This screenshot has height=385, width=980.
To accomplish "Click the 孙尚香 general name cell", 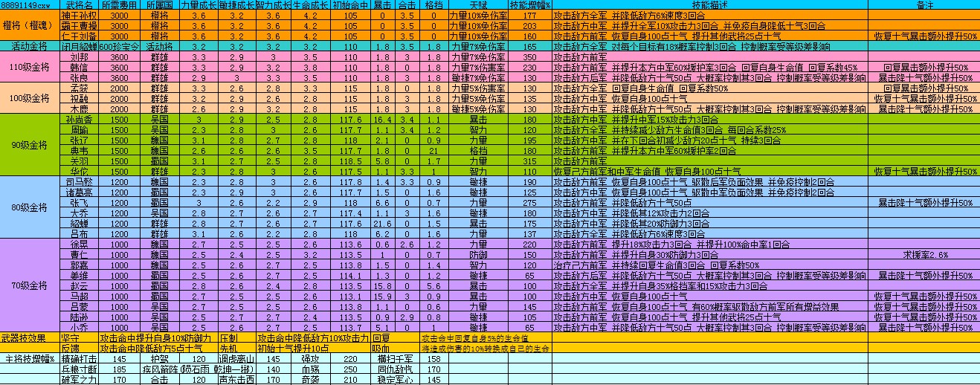I will pos(78,119).
